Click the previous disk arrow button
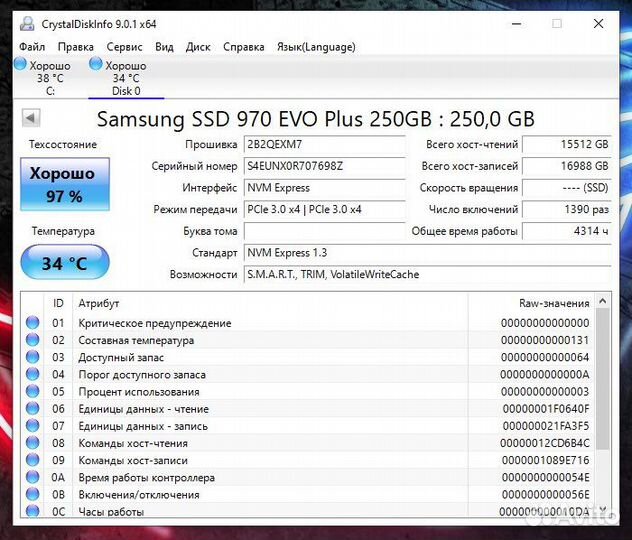632x540 pixels. (31, 118)
